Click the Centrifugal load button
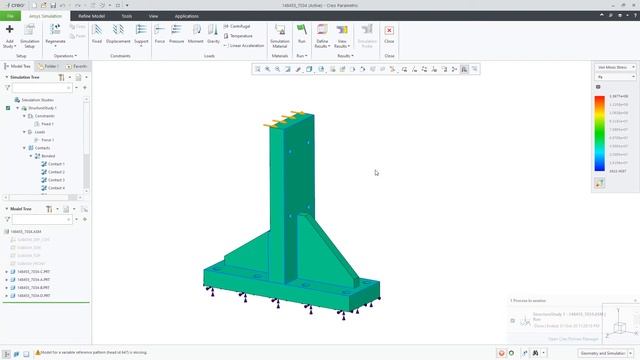This screenshot has width=640, height=360. tap(236, 26)
